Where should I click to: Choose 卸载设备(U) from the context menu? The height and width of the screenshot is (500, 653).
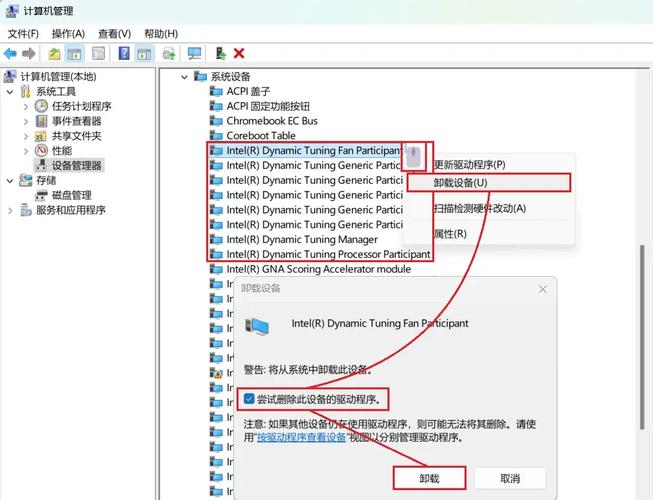(460, 183)
